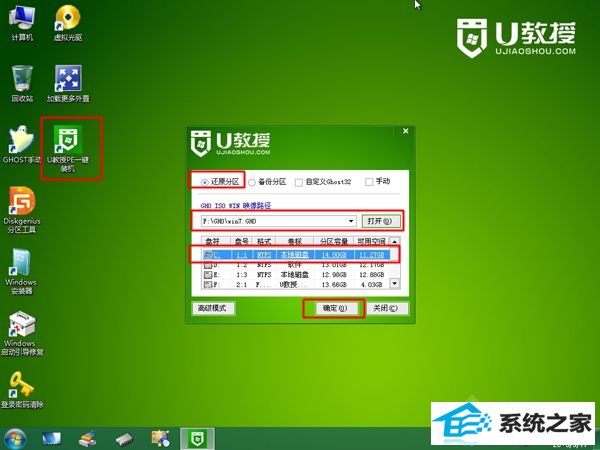Open the 计算机 desktop icon
Viewport: 600px width, 450px height.
click(x=22, y=23)
